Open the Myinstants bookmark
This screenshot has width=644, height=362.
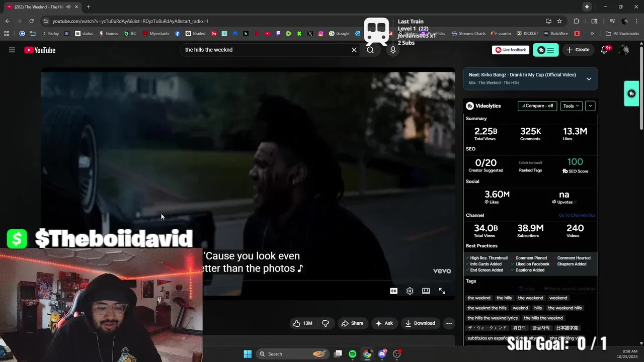click(156, 34)
